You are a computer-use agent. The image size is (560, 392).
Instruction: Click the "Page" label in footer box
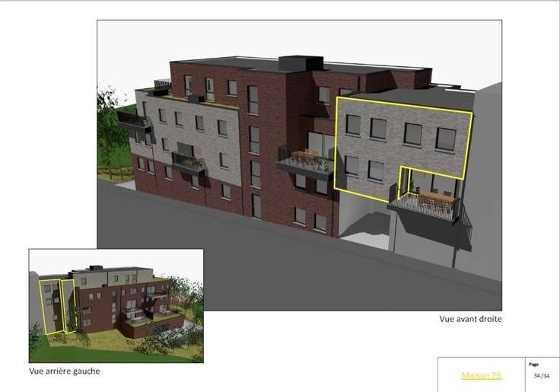click(x=533, y=364)
